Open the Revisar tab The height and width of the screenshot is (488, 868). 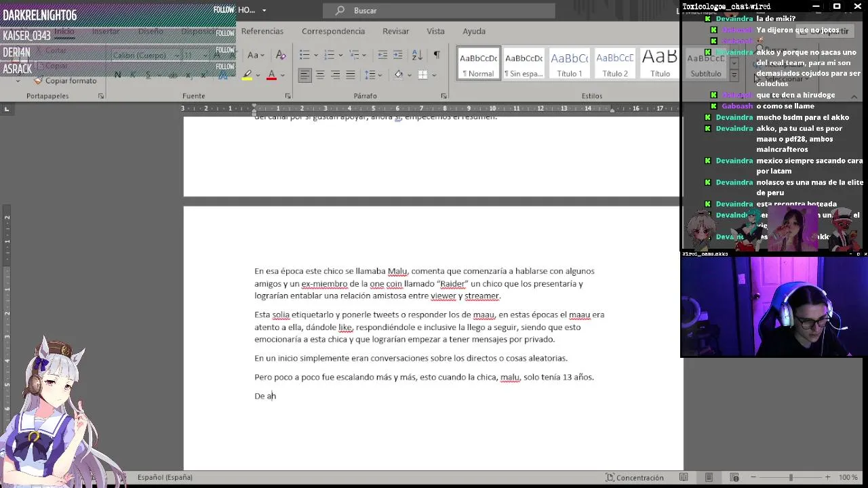[395, 31]
